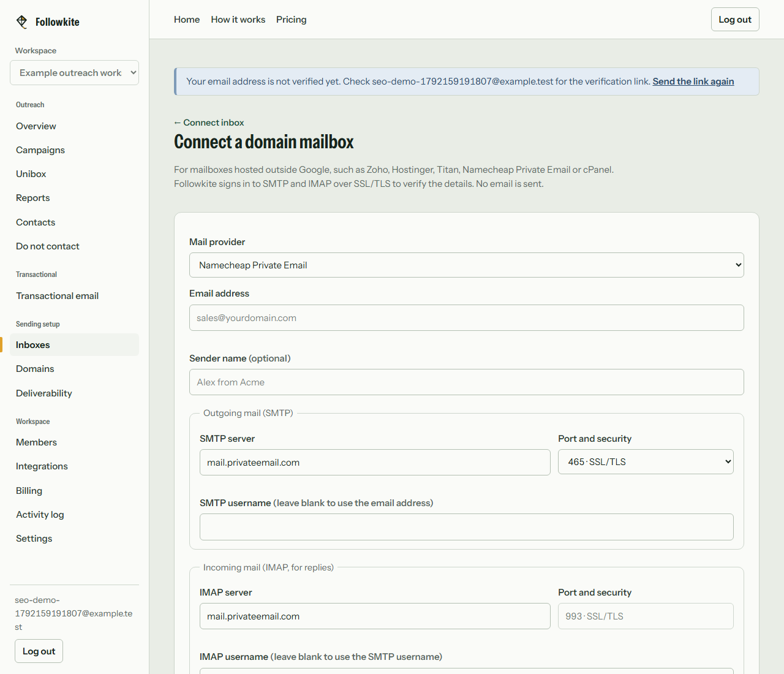The width and height of the screenshot is (784, 674).
Task: Click Send the link again
Action: (x=693, y=81)
